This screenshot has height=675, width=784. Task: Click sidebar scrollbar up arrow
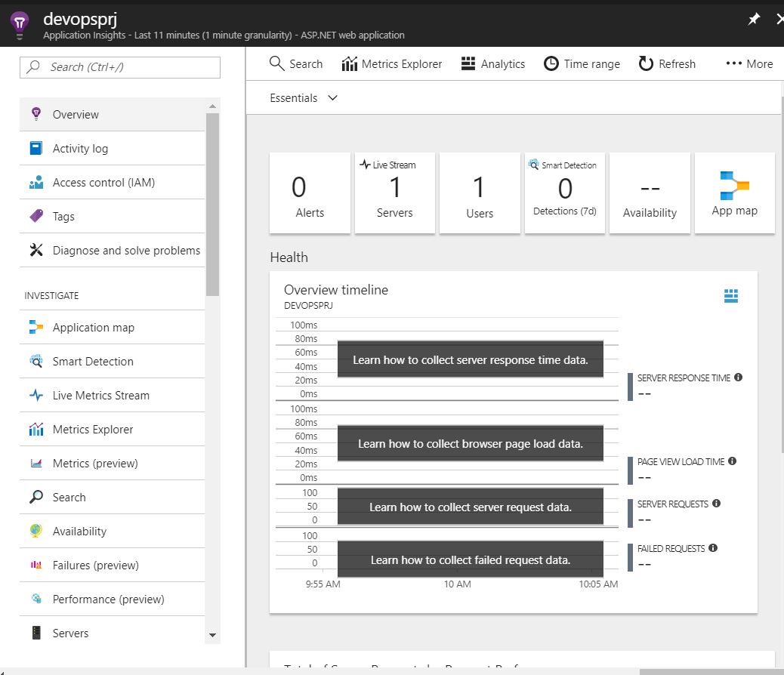tap(212, 106)
